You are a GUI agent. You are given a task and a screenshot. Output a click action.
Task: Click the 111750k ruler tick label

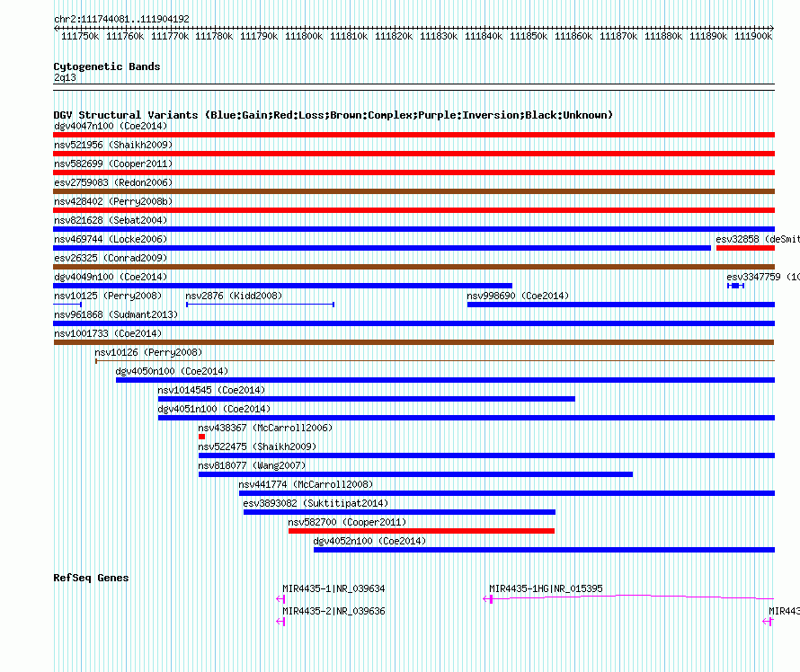pos(80,36)
